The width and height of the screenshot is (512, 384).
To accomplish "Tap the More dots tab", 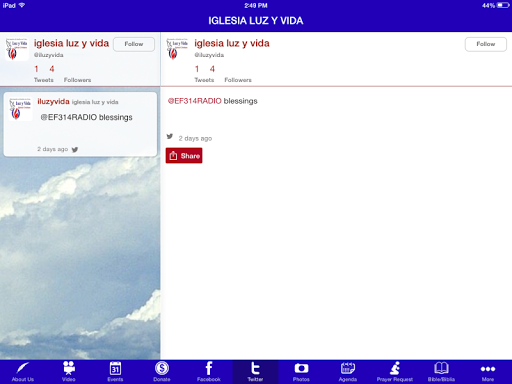I will [488, 372].
